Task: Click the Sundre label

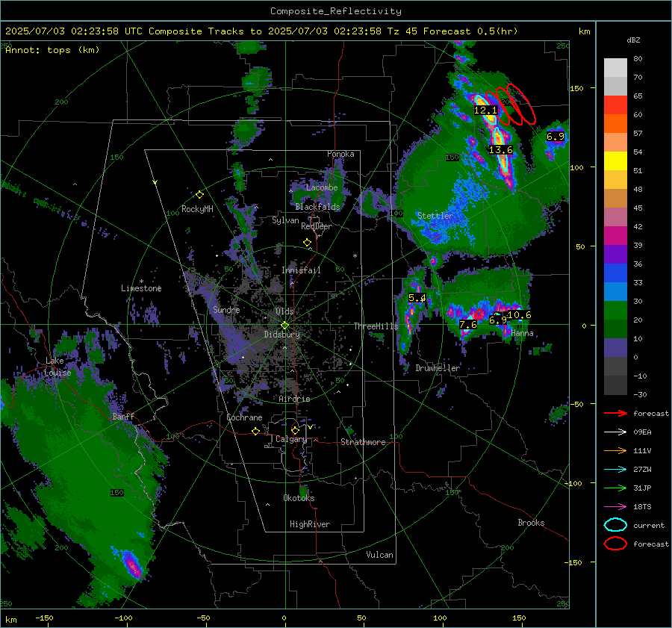Action: click(x=226, y=309)
